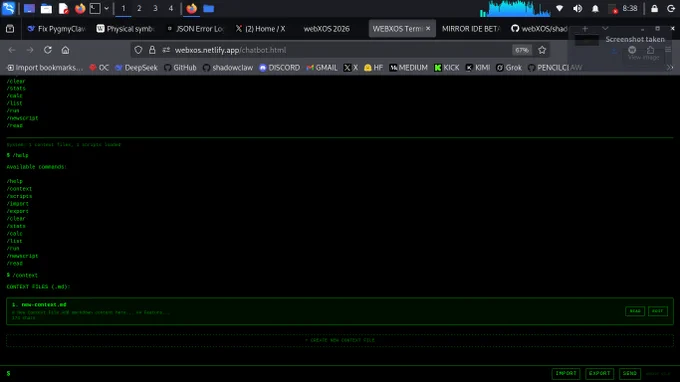The width and height of the screenshot is (680, 382).
Task: Switch to the Fix PygmyClaw tab
Action: [x=56, y=29]
